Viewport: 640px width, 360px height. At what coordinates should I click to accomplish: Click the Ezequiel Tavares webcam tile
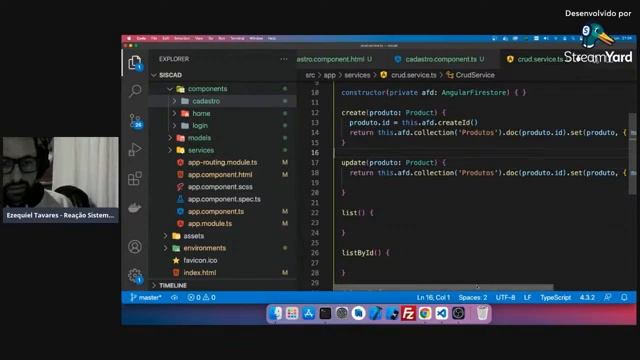[60, 180]
